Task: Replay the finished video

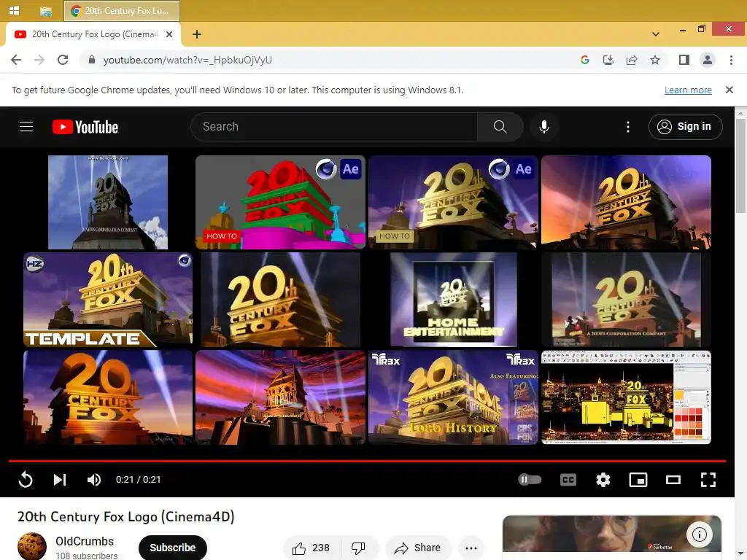Action: (26, 480)
